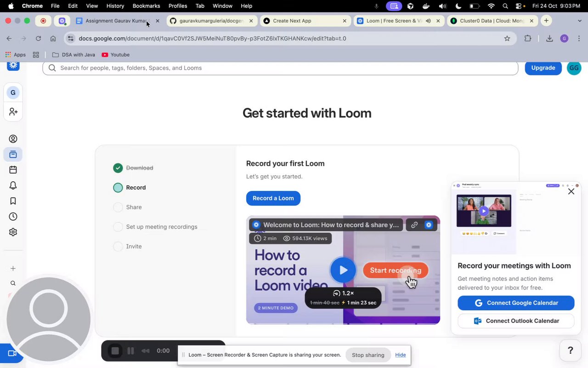Screen dimensions: 588x368
Task: Select the Set up meeting recordings step
Action: coord(162,227)
